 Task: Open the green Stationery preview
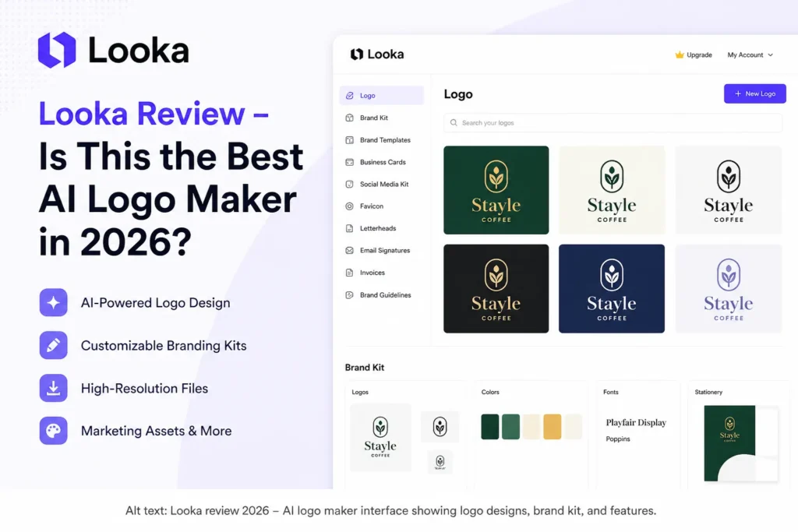pos(729,443)
